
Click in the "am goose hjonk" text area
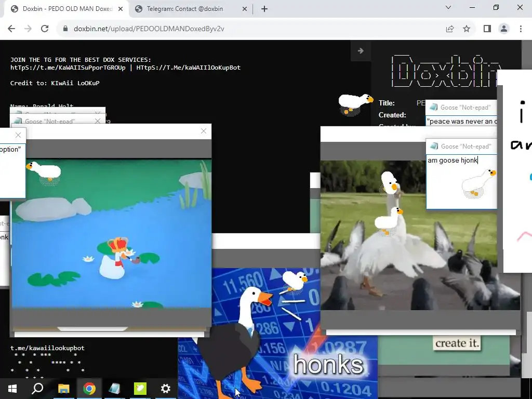pos(461,181)
